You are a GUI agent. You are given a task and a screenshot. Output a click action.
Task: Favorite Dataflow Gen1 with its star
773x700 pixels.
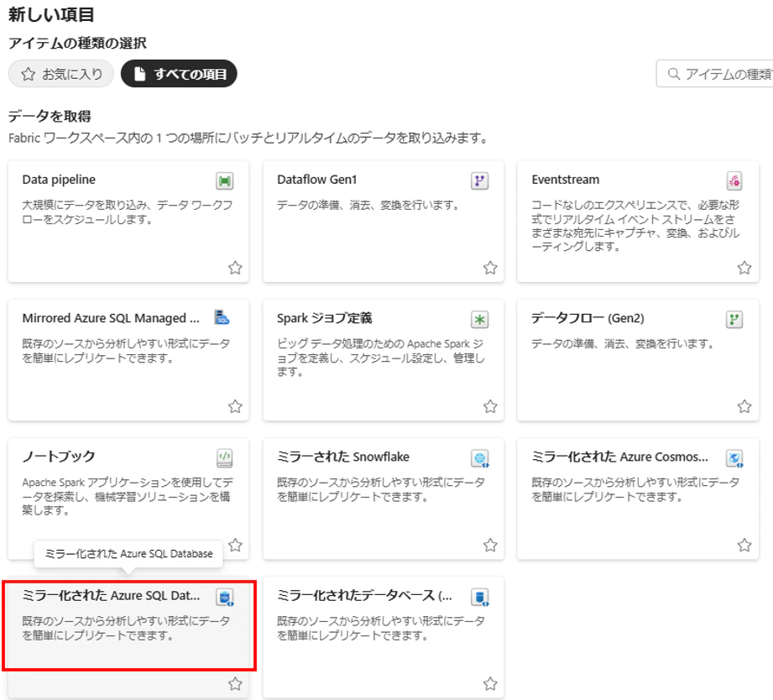click(490, 268)
